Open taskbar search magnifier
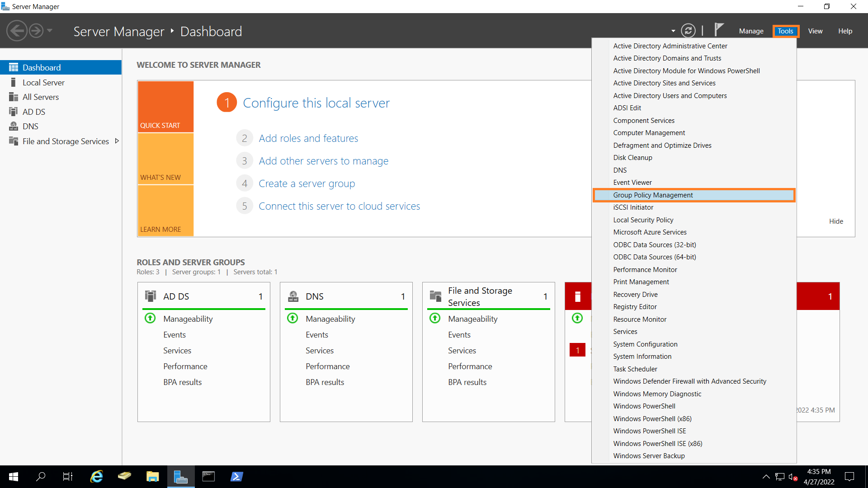The width and height of the screenshot is (868, 488). 41,476
